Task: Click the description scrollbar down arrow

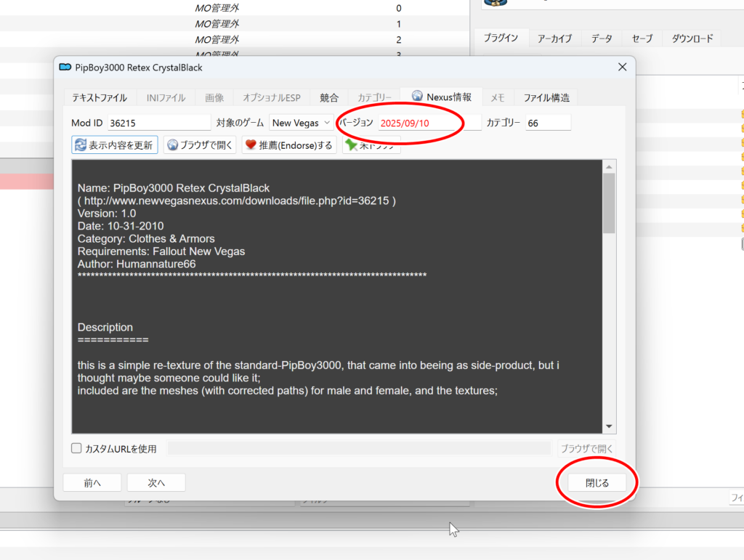Action: click(x=610, y=426)
